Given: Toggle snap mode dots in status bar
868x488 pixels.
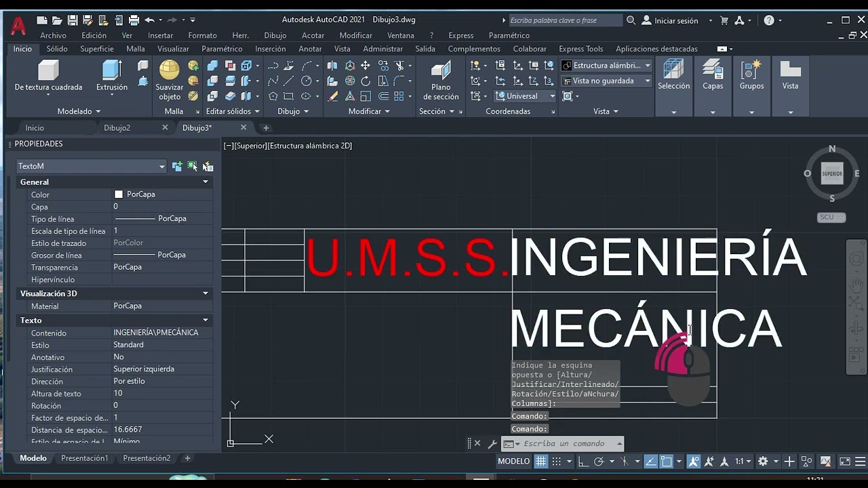Looking at the screenshot, I should click(556, 462).
